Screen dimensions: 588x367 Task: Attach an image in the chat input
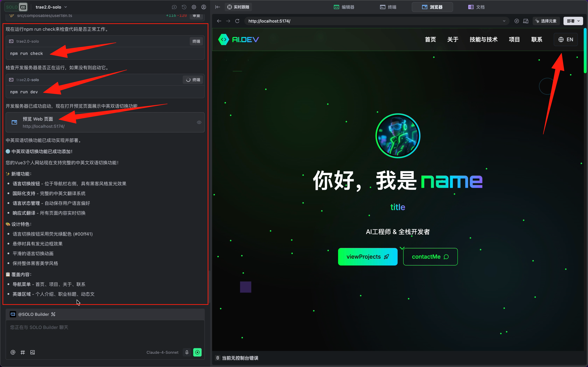32,352
